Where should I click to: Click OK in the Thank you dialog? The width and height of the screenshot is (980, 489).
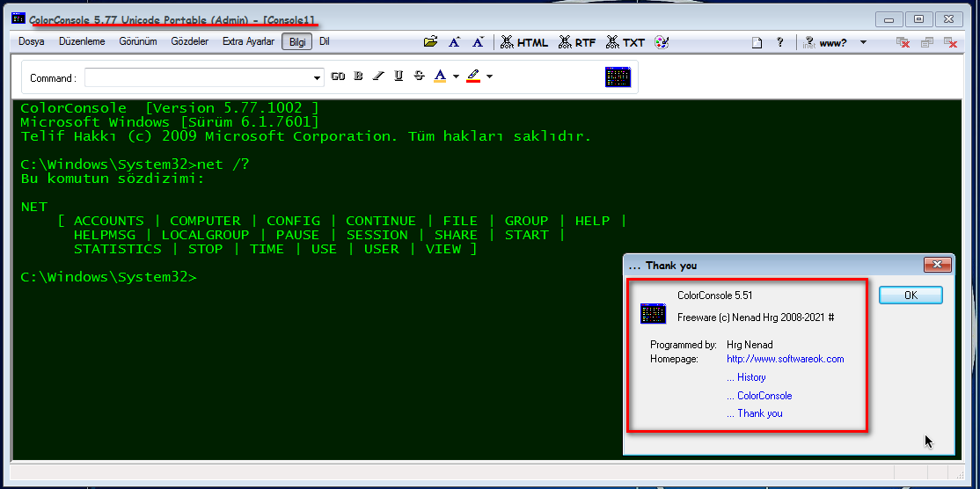click(x=911, y=295)
